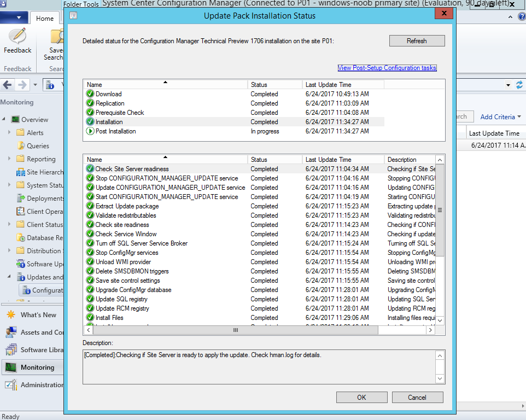The width and height of the screenshot is (526, 420).
Task: Switch to the Home ribbon tab
Action: click(45, 18)
